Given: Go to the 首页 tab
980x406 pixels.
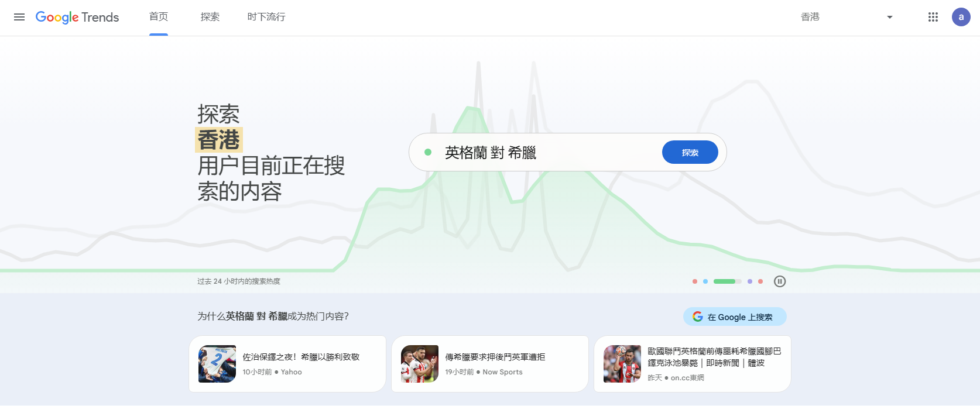Looking at the screenshot, I should pyautogui.click(x=159, y=17).
